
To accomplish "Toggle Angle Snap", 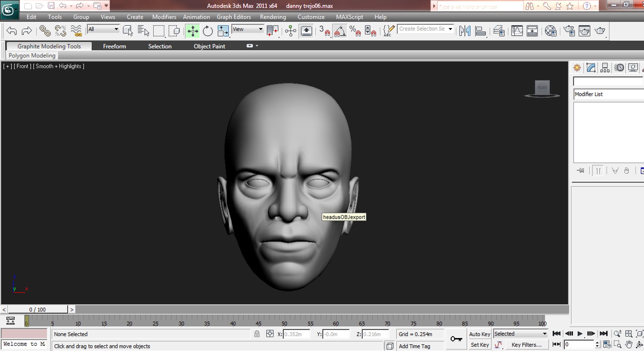I will click(340, 31).
